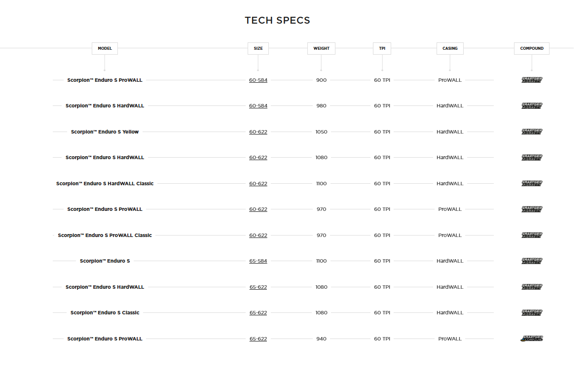This screenshot has width=588, height=373.
Task: Follow the 65-584 size link
Action: click(x=258, y=261)
